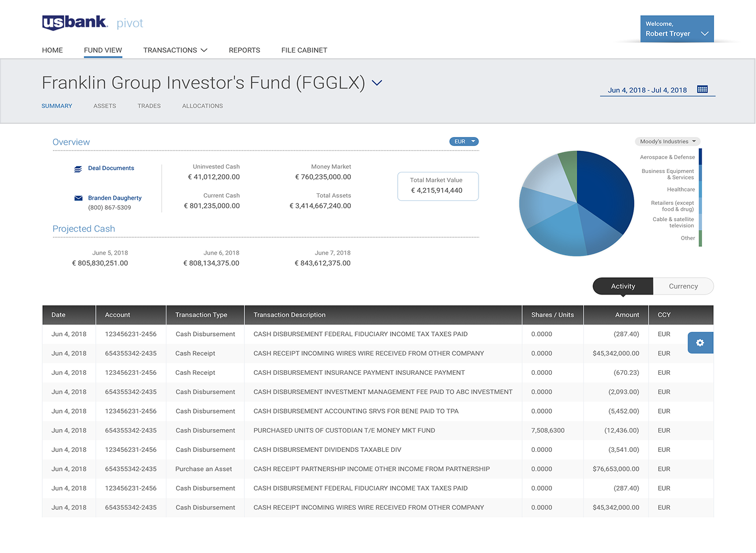
Task: Click the Jun 4, 2018 - Jul 4, 2018 date range
Action: (x=647, y=90)
